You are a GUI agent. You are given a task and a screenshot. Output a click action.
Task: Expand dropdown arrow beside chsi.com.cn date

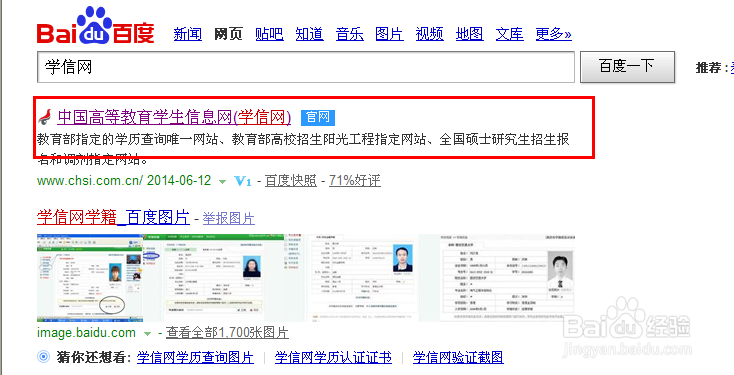click(x=222, y=182)
